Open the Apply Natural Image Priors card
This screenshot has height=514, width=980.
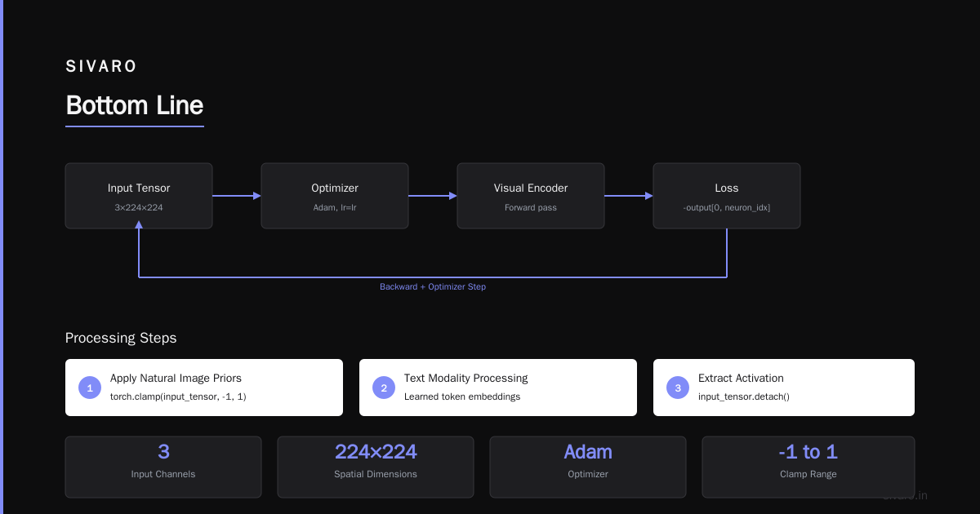click(x=204, y=388)
